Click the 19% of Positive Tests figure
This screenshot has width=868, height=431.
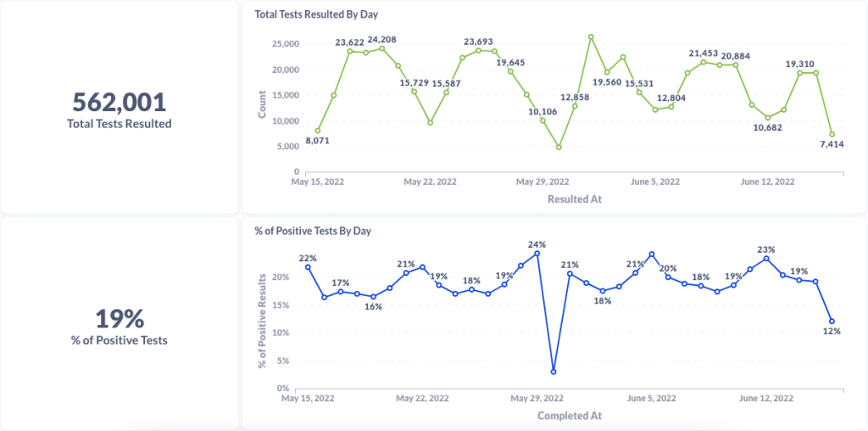coord(120,319)
